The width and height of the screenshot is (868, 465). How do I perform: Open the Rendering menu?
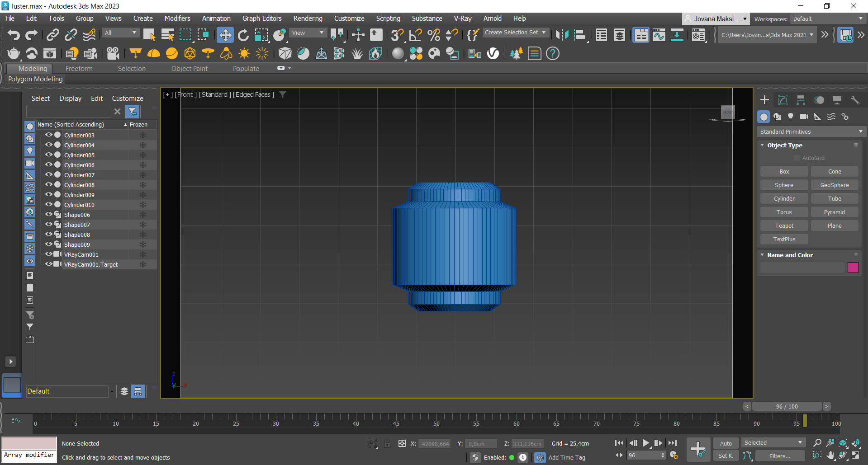tap(308, 19)
